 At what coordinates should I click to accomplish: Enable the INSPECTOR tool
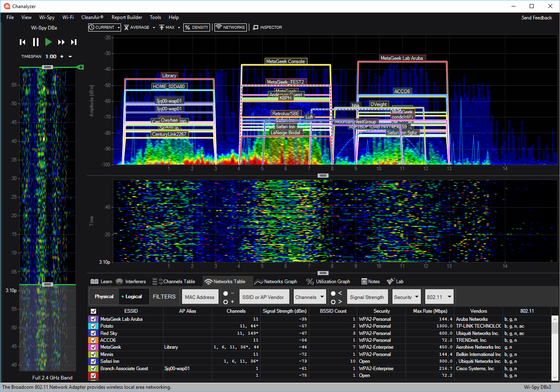point(267,28)
